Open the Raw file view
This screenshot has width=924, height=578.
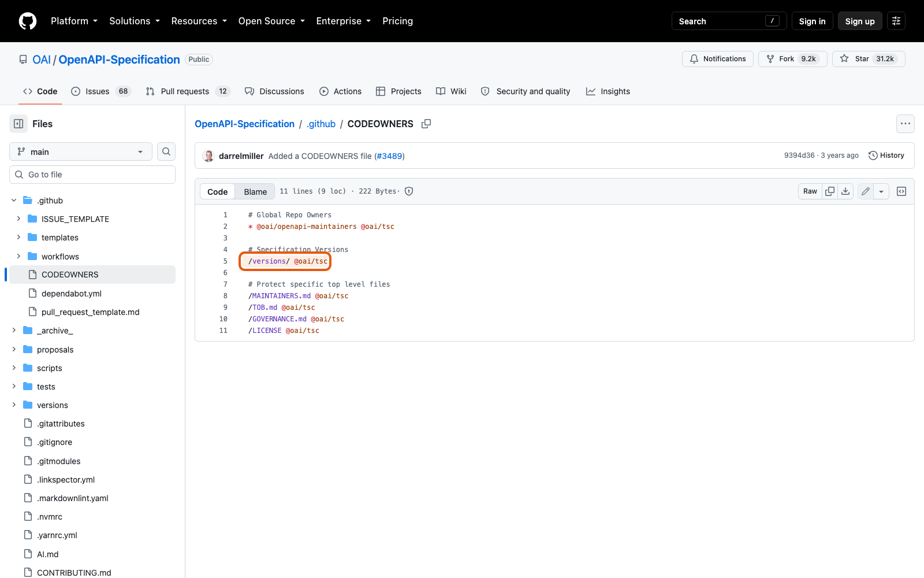tap(810, 191)
